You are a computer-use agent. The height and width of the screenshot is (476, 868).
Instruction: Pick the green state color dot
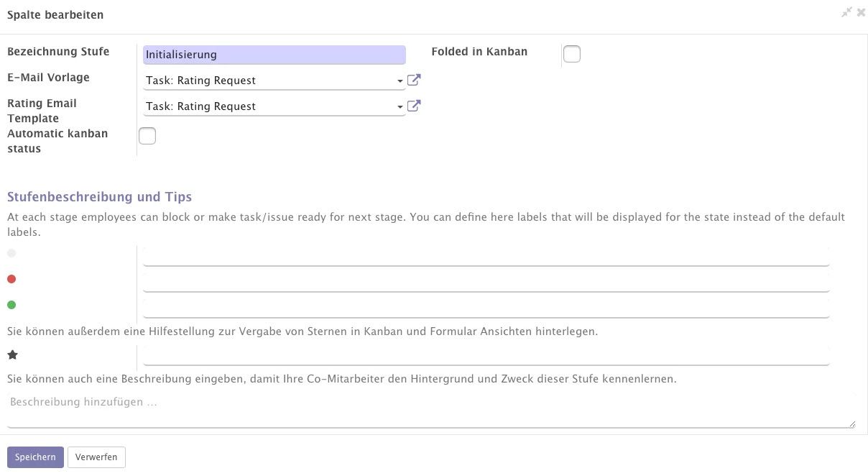pyautogui.click(x=11, y=304)
